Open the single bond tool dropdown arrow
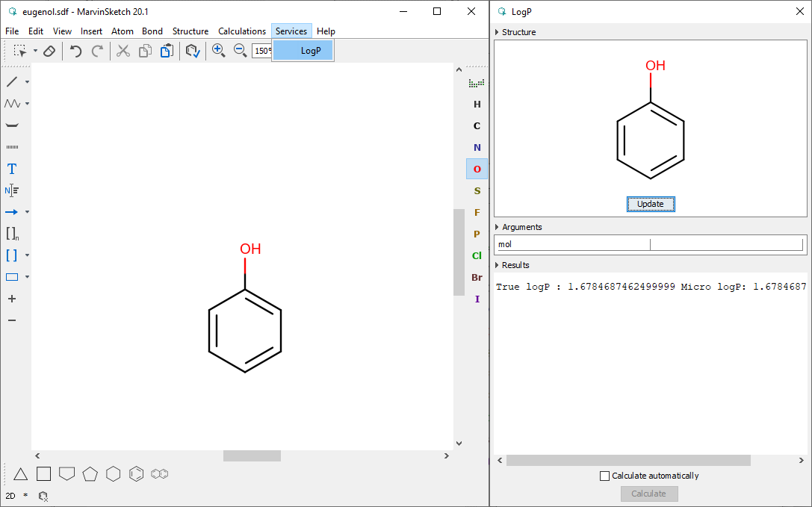 pyautogui.click(x=28, y=82)
